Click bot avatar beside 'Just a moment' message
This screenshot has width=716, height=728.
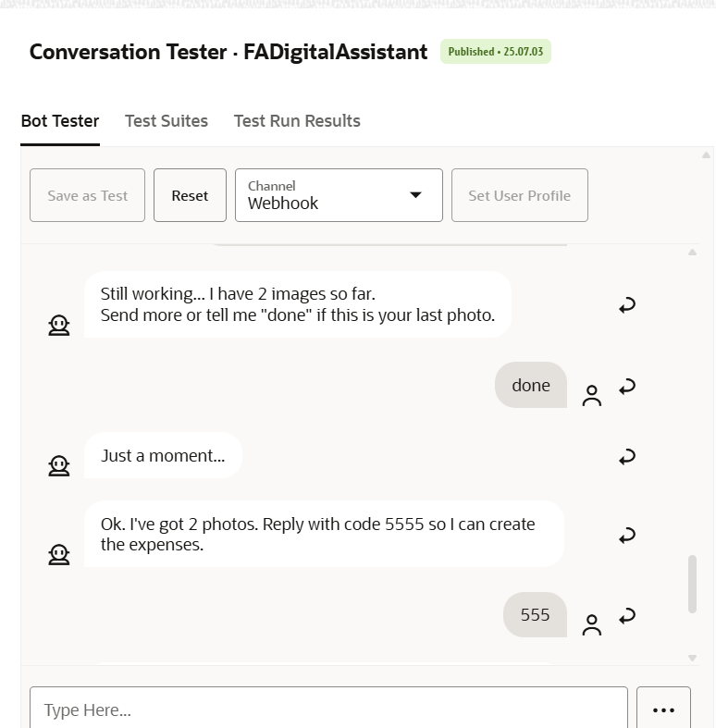coord(59,465)
